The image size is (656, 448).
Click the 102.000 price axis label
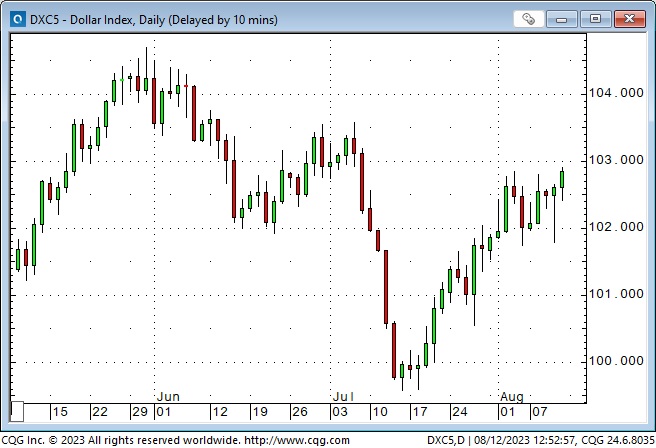[617, 227]
